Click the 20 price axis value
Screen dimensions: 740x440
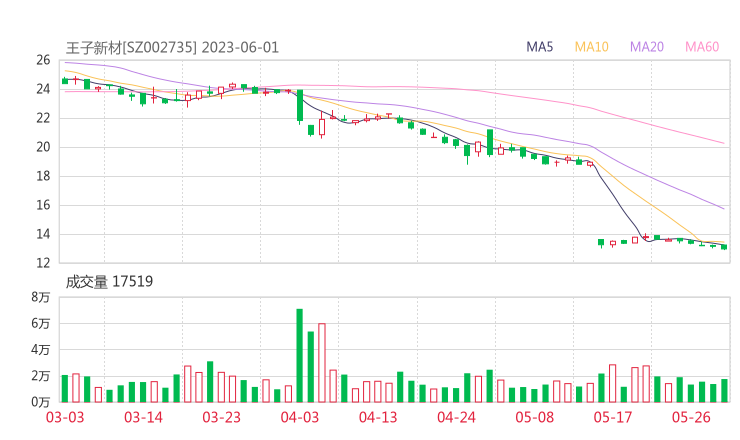coord(43,147)
